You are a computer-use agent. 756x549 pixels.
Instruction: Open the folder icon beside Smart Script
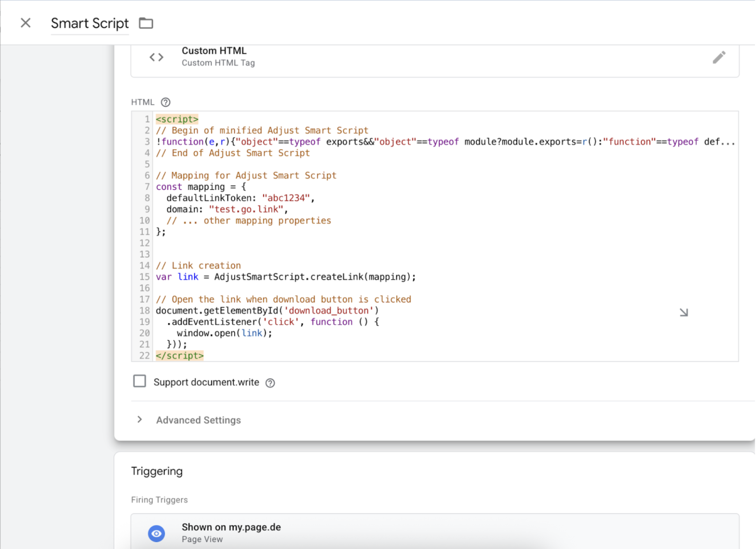[x=146, y=23]
